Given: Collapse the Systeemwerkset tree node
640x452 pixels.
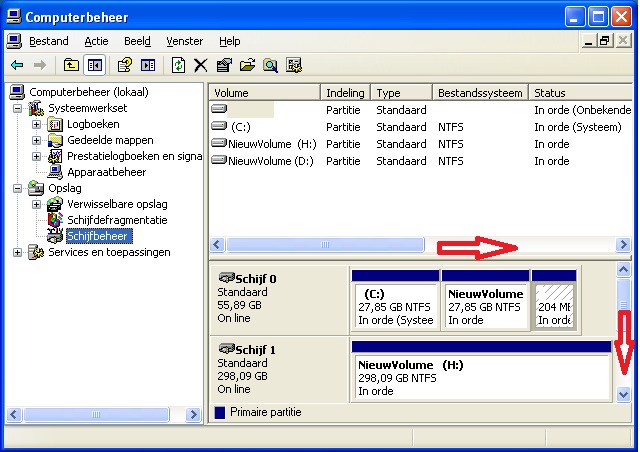Looking at the screenshot, I should point(17,108).
